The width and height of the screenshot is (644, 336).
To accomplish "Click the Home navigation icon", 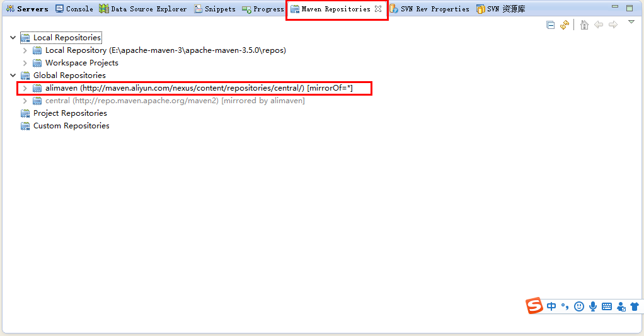I will [584, 25].
